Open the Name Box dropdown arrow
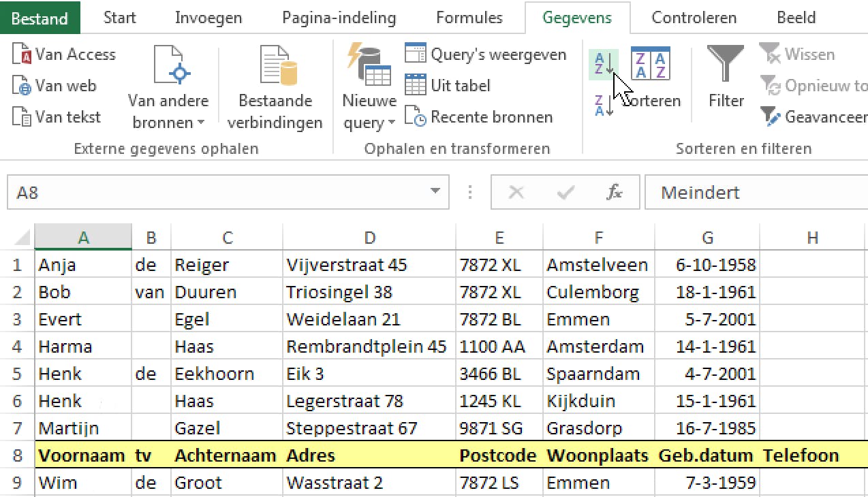Image resolution: width=868 pixels, height=497 pixels. point(435,193)
